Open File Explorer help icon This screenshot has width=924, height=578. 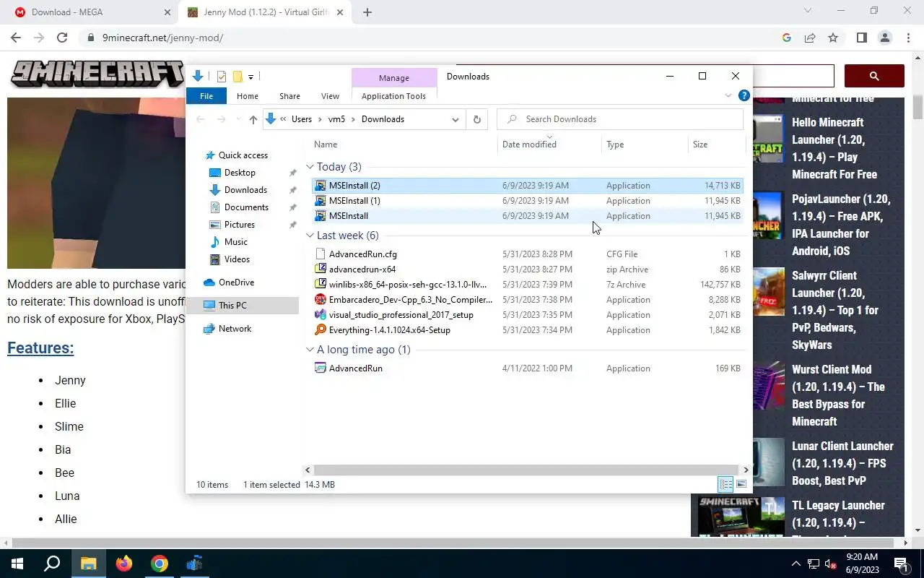[x=744, y=95]
